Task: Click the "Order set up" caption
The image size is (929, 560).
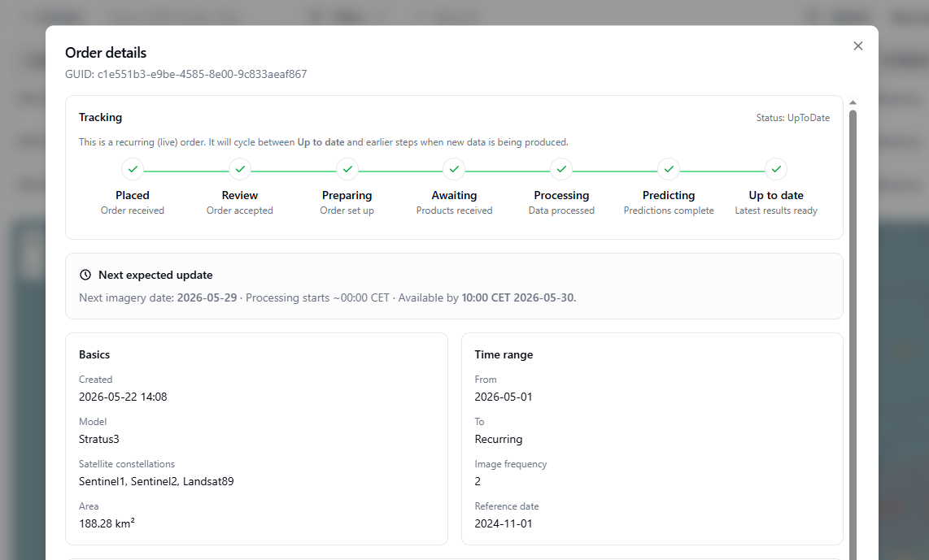Action: (347, 211)
